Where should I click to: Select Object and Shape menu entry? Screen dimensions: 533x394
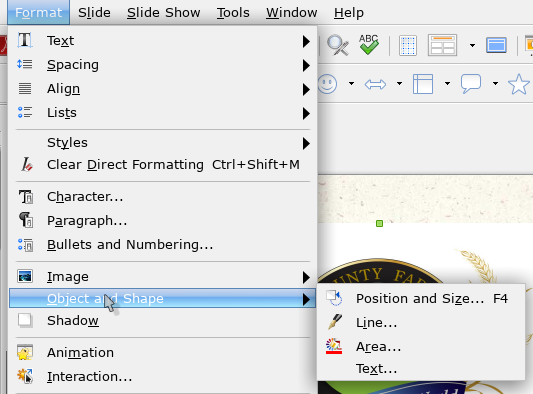tap(163, 298)
